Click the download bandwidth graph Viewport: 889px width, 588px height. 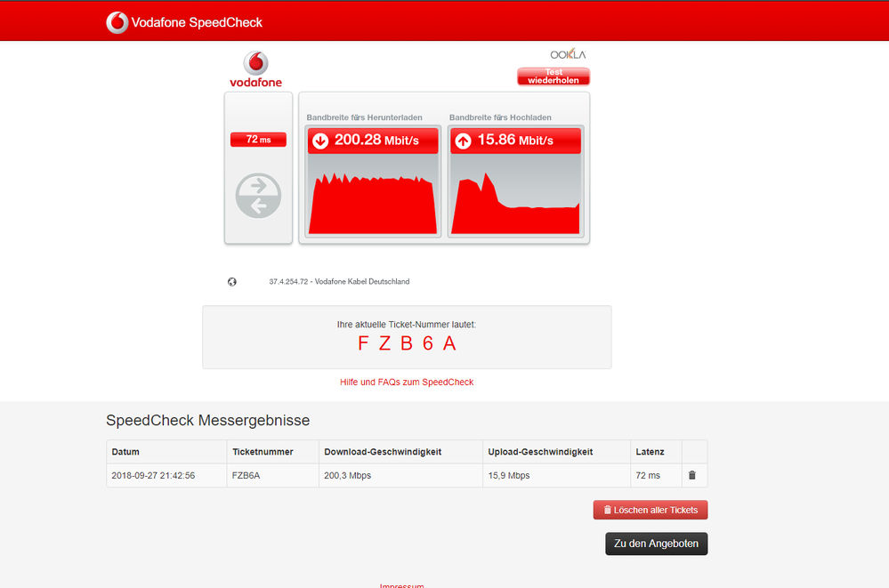tap(373, 195)
